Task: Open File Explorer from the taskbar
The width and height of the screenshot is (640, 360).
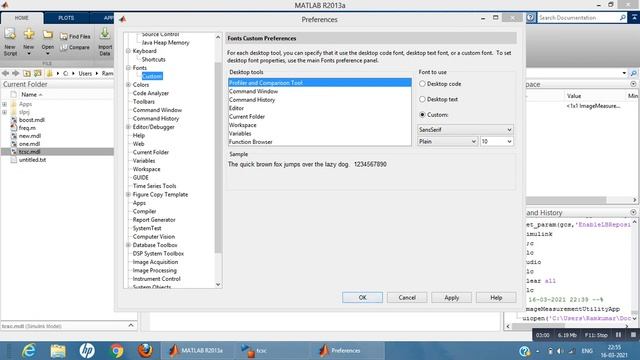Action: [x=58, y=351]
